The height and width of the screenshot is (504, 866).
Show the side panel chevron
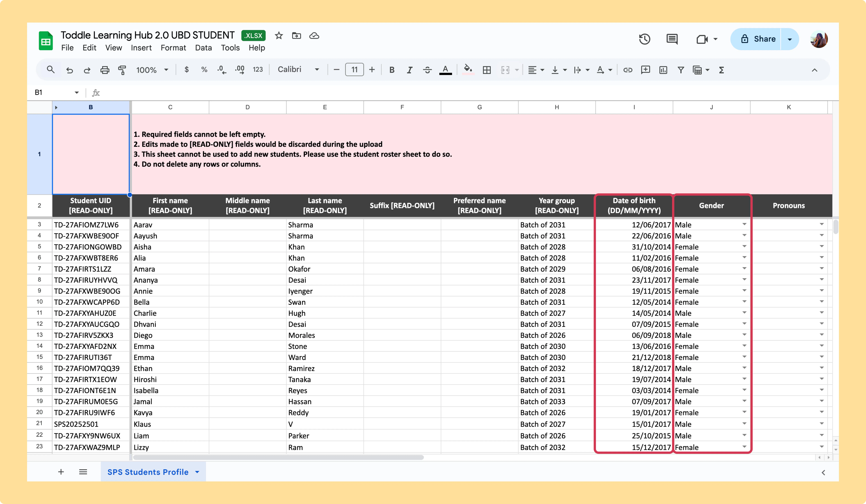tap(823, 472)
